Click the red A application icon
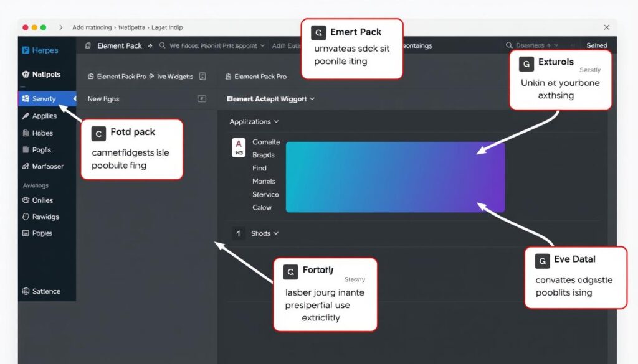 pyautogui.click(x=239, y=147)
